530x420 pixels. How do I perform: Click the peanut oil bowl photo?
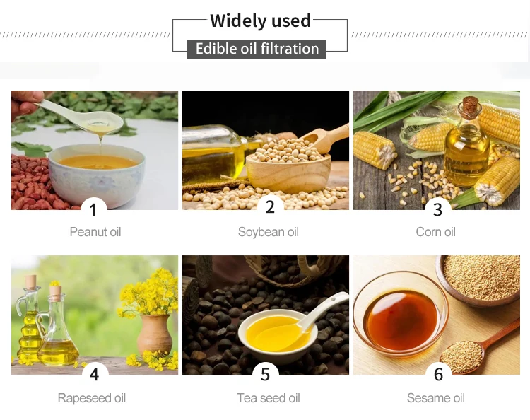pos(95,150)
